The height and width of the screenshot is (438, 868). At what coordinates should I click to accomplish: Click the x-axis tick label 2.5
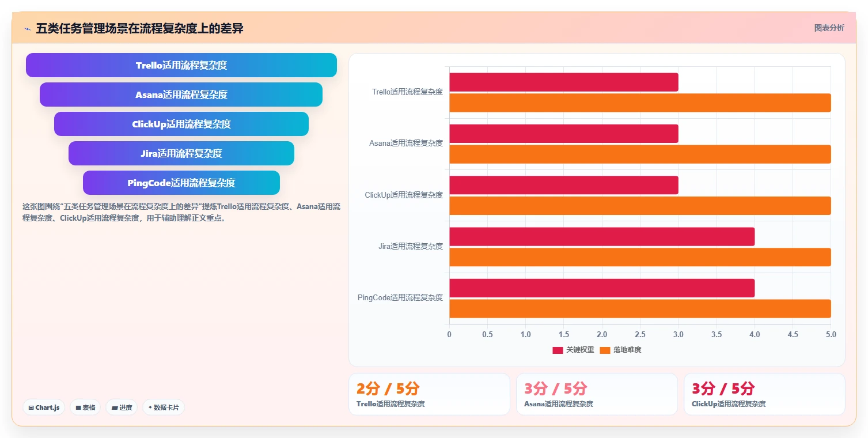click(x=640, y=334)
